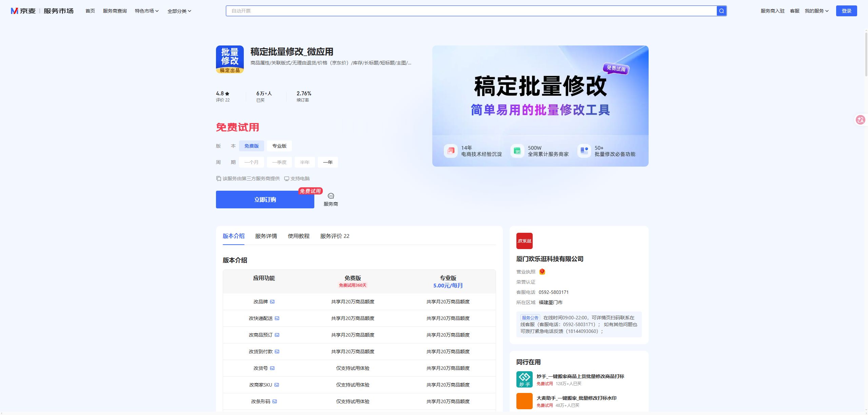868x415 pixels.
Task: Click the 立即订购 button
Action: click(265, 200)
